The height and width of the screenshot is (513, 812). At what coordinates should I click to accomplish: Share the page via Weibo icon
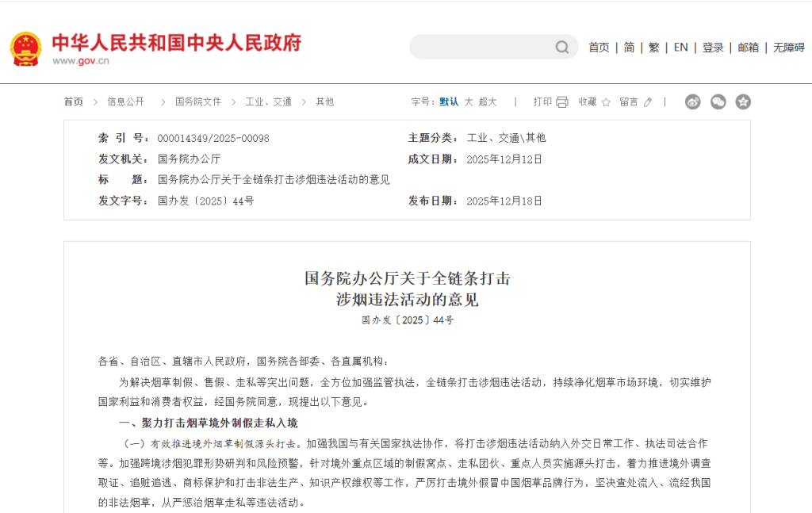(x=693, y=101)
